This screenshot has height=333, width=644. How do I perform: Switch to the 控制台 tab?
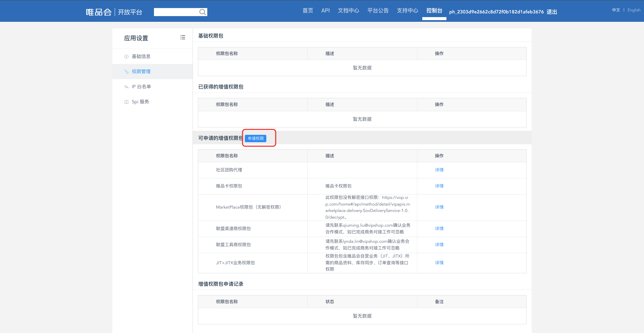pos(434,11)
